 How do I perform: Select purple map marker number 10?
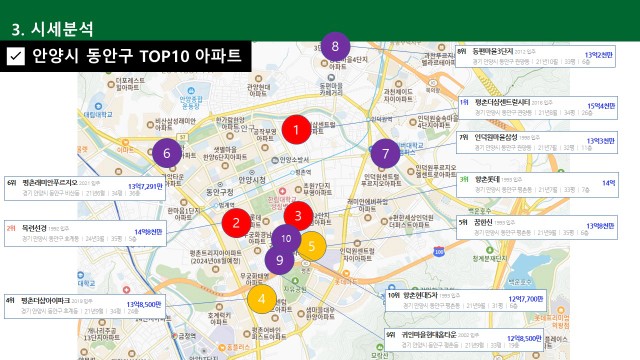coord(286,238)
